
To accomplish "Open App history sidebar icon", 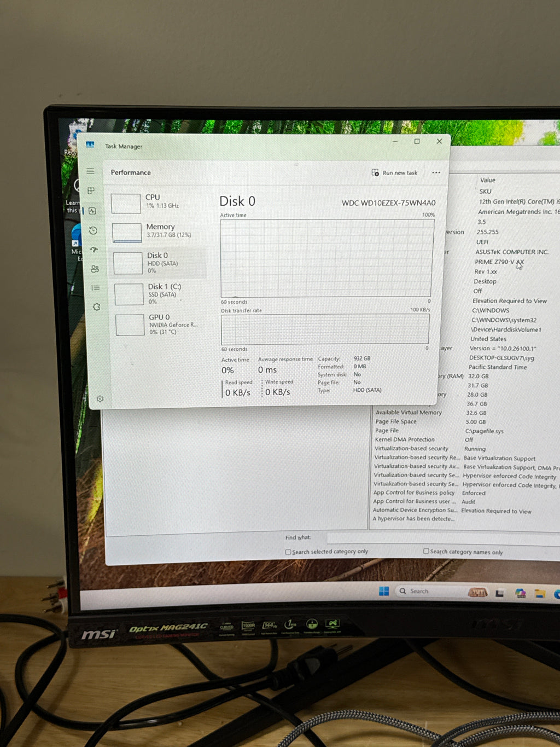I will click(93, 230).
